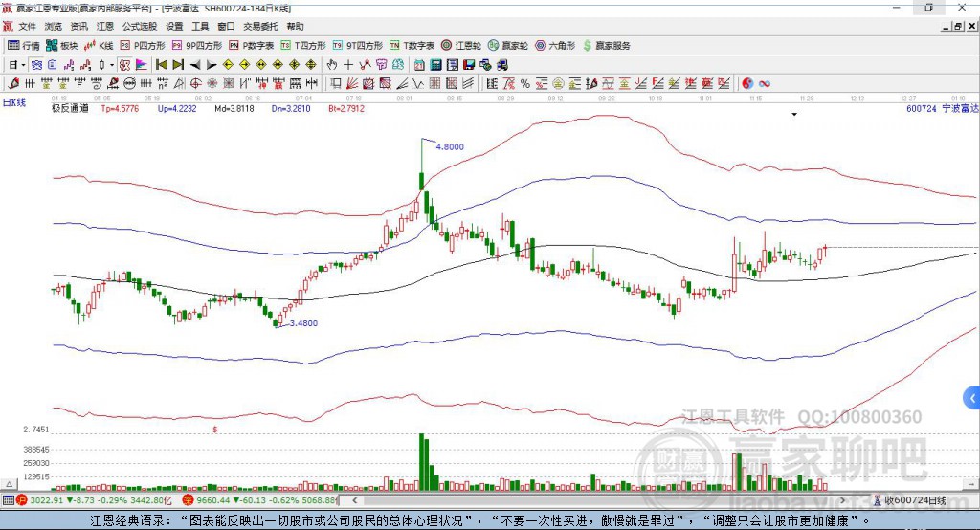This screenshot has height=530, width=980.
Task: Step chart right with black arrow
Action: point(212,65)
